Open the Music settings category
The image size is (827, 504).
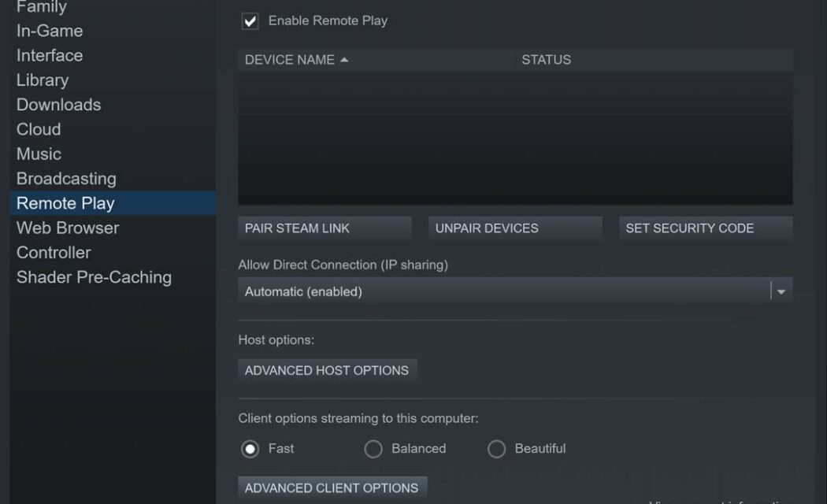pyautogui.click(x=113, y=154)
